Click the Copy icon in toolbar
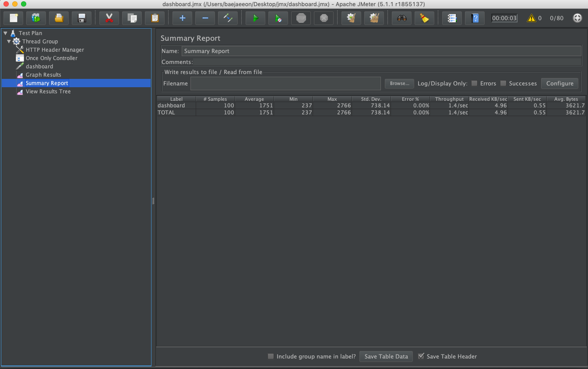This screenshot has width=588, height=369. 132,18
